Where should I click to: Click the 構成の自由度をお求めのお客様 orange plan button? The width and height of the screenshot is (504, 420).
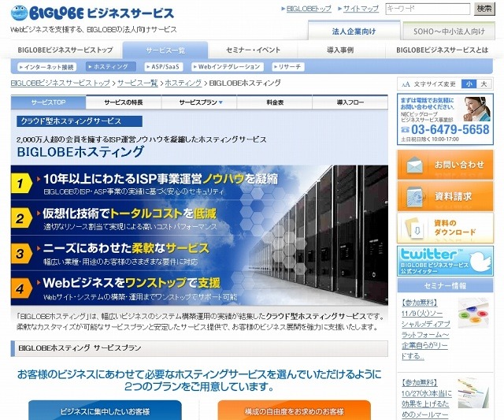pos(294,411)
